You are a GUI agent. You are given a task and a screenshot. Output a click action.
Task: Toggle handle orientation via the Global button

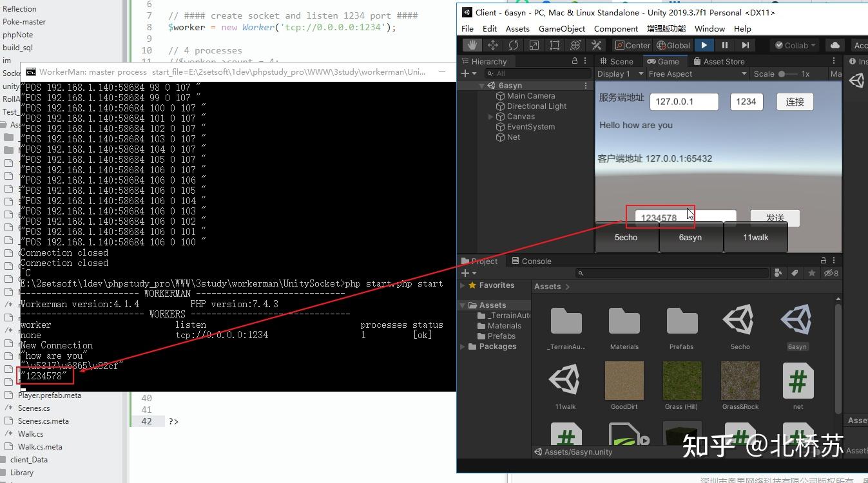(673, 45)
